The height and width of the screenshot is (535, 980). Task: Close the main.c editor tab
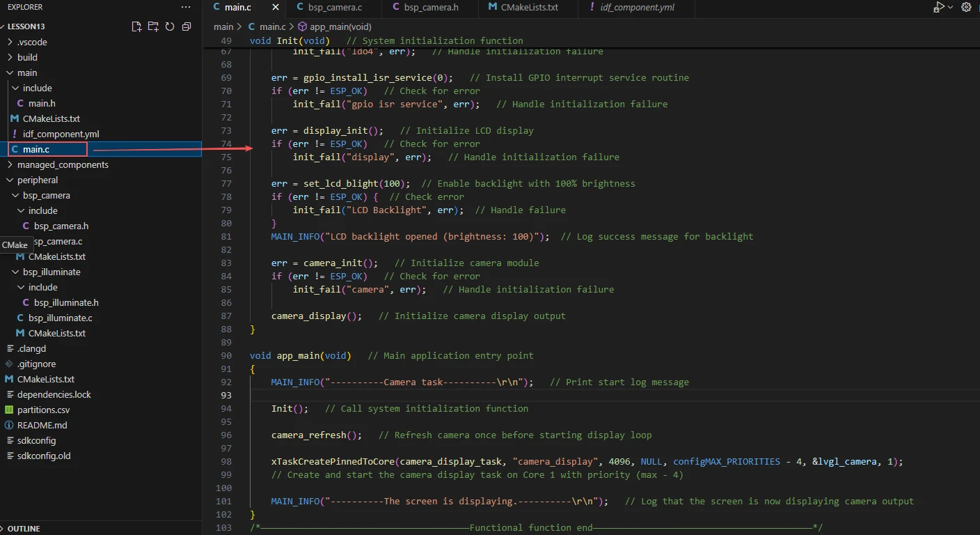276,8
